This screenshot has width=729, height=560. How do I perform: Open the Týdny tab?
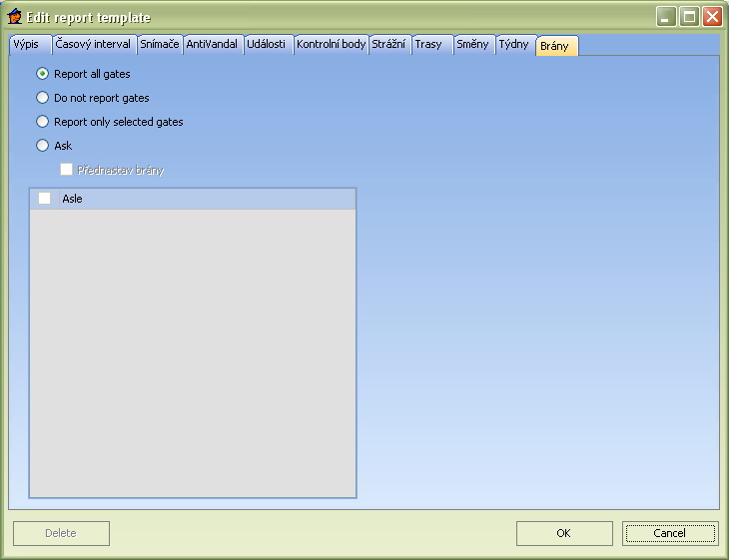click(x=515, y=45)
